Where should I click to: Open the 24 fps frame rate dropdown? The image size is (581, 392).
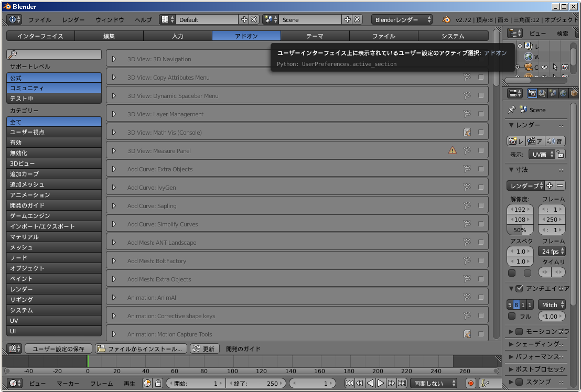552,252
